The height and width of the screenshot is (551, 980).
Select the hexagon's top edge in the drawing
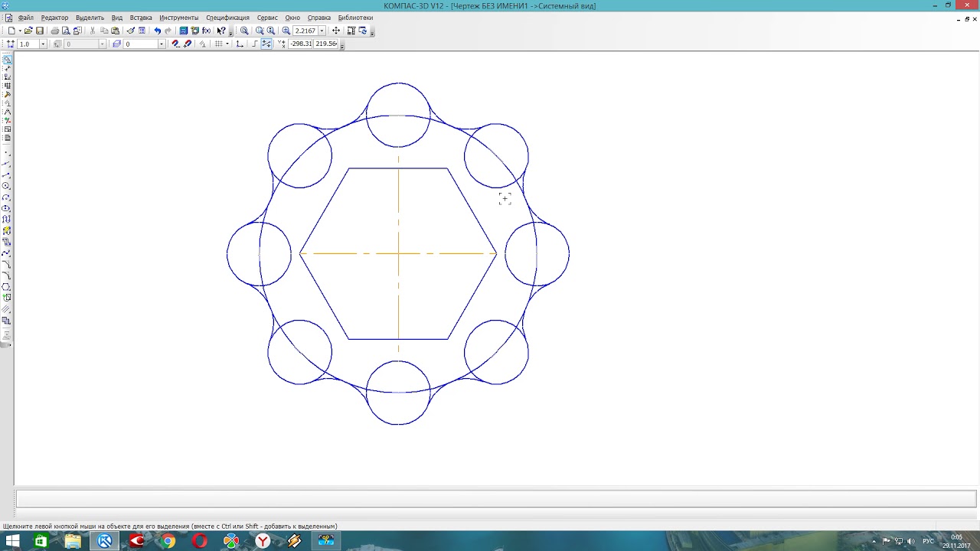point(398,168)
